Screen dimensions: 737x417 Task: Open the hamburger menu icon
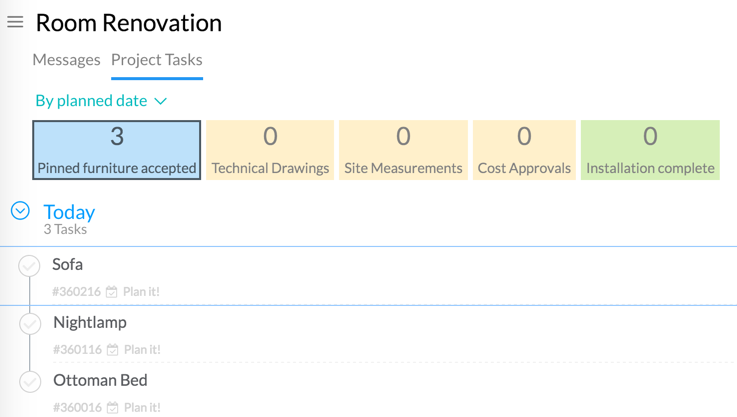pos(15,22)
